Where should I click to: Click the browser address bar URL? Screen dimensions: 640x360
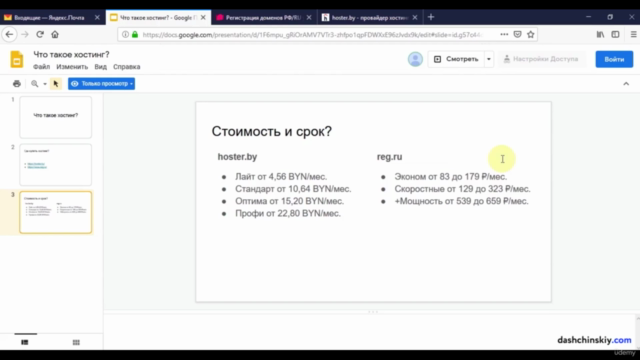point(312,35)
